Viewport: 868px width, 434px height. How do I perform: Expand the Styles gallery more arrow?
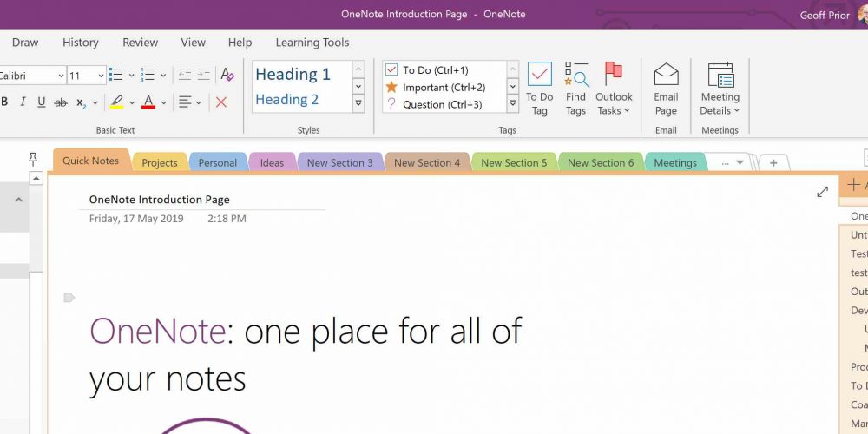(x=358, y=103)
